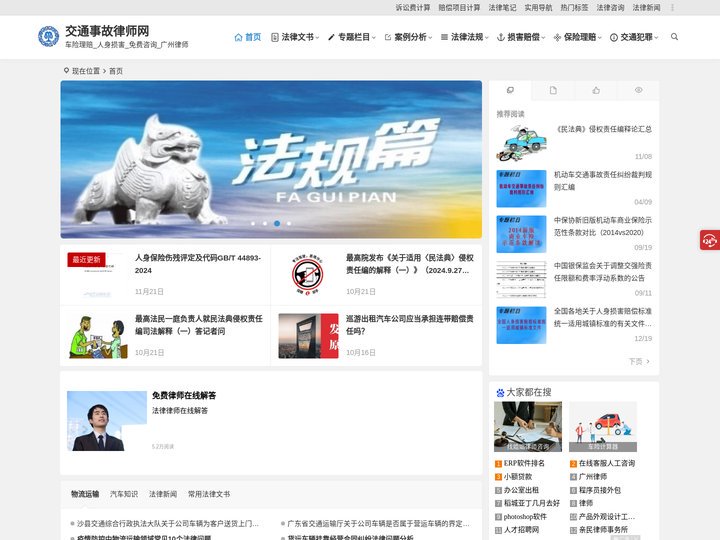
Task: Open article 巡游出租汽车公司应当承担连带赔偿责任吗
Action: [410, 325]
